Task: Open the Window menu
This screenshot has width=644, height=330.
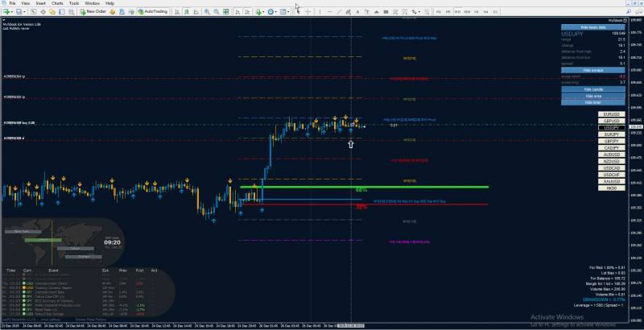Action: (92, 3)
